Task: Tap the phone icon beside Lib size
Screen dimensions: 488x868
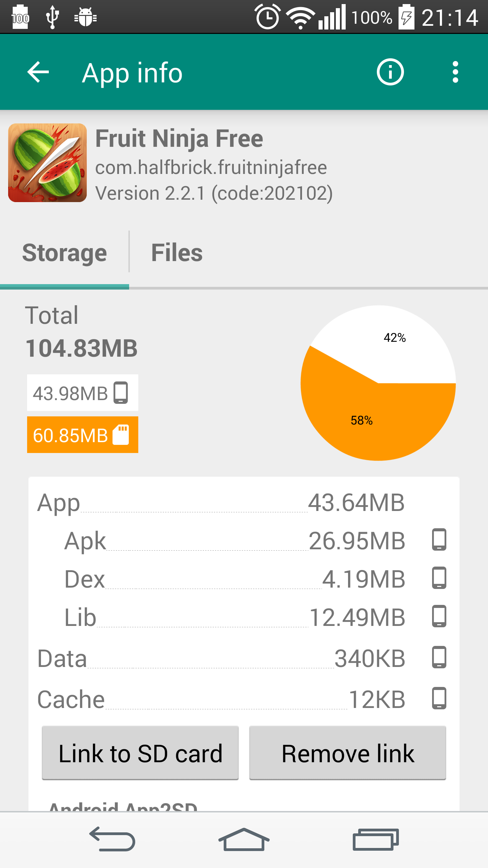Action: (439, 616)
